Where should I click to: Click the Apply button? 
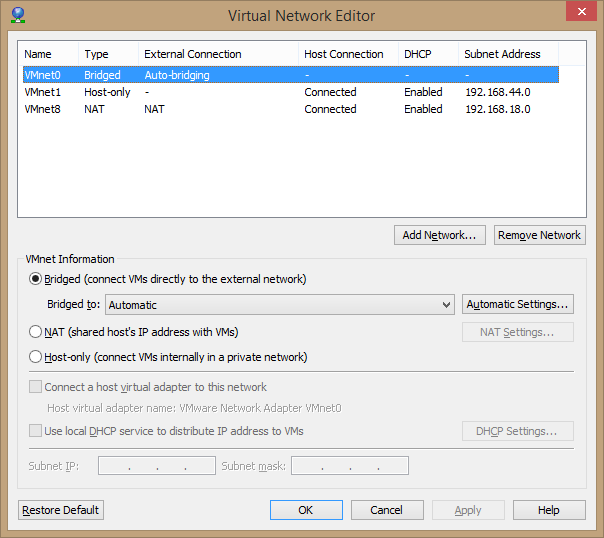[x=468, y=510]
